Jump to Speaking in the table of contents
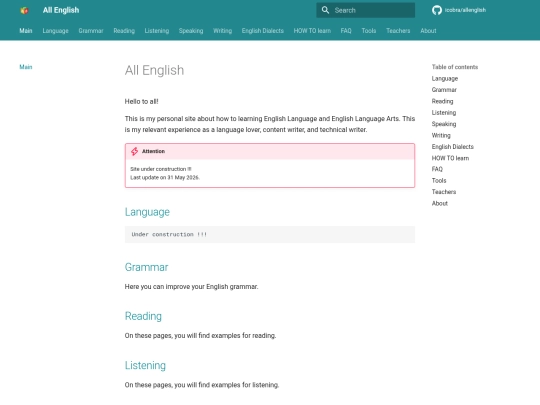The image size is (540, 405). [x=444, y=124]
